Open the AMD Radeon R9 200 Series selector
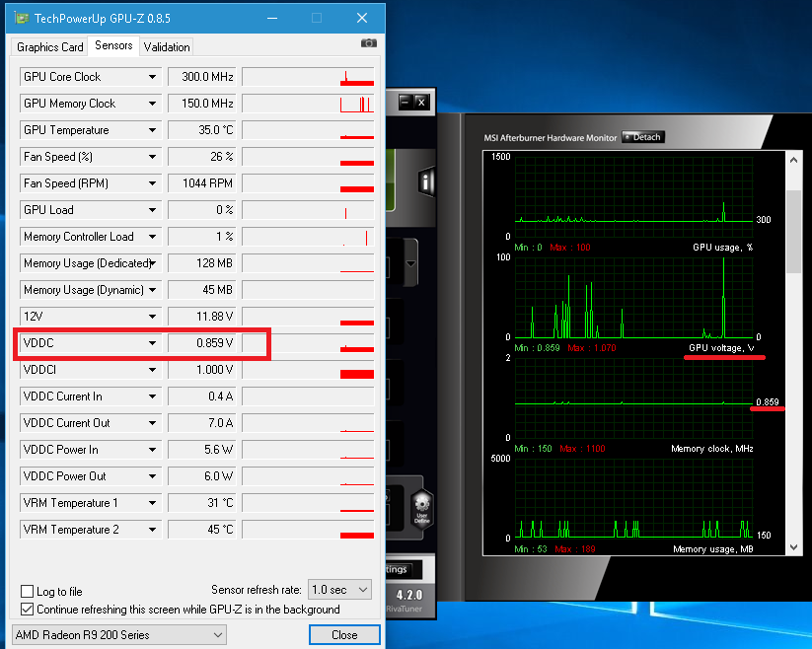 (119, 635)
